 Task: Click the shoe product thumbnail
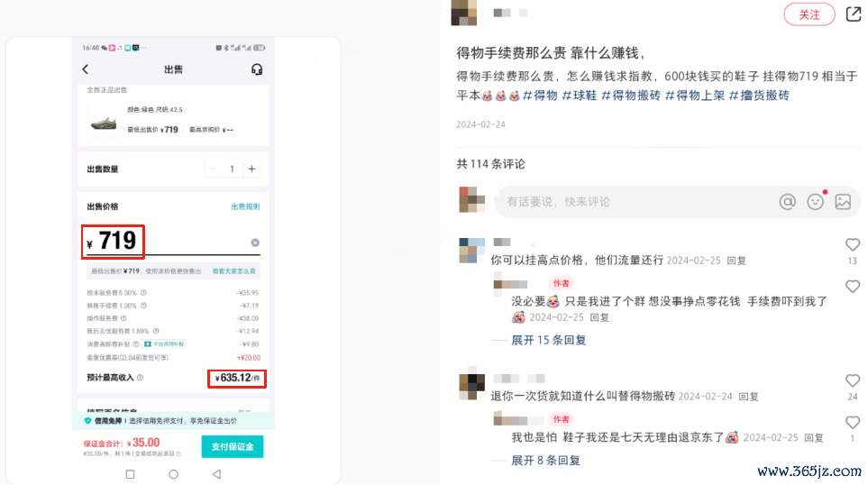(x=103, y=121)
